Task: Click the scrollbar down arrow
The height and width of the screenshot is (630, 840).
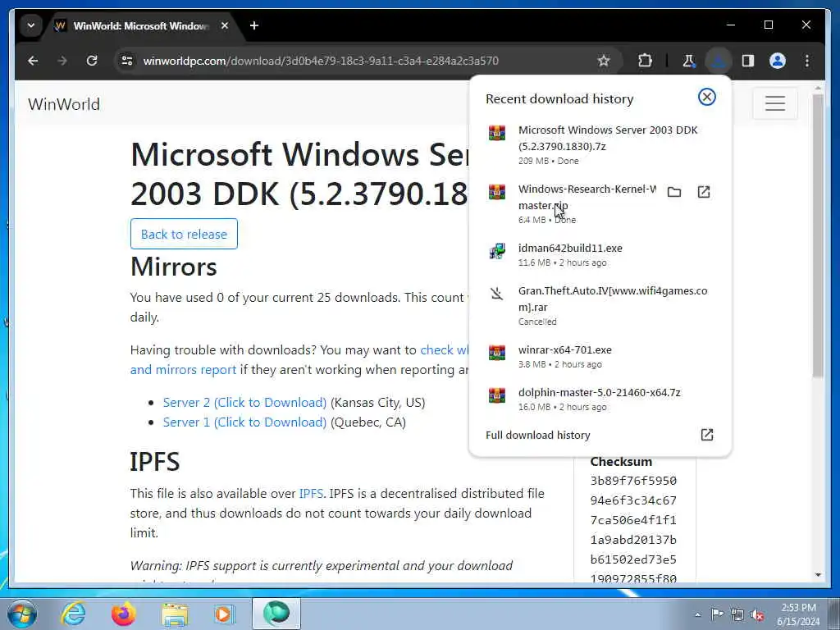Action: tap(818, 575)
